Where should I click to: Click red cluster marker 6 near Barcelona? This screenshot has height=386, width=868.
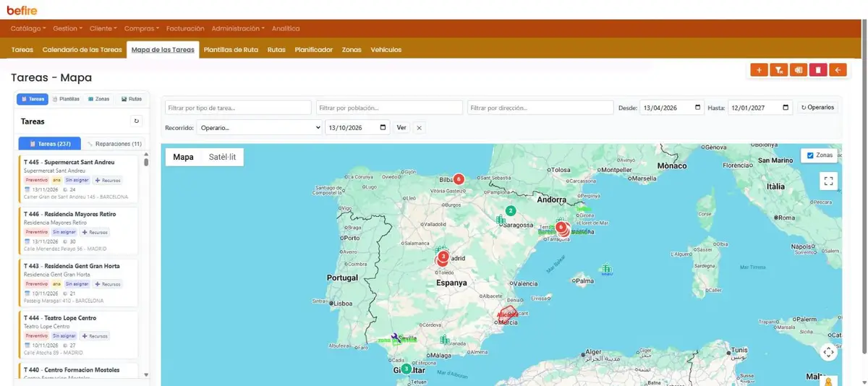pyautogui.click(x=561, y=227)
